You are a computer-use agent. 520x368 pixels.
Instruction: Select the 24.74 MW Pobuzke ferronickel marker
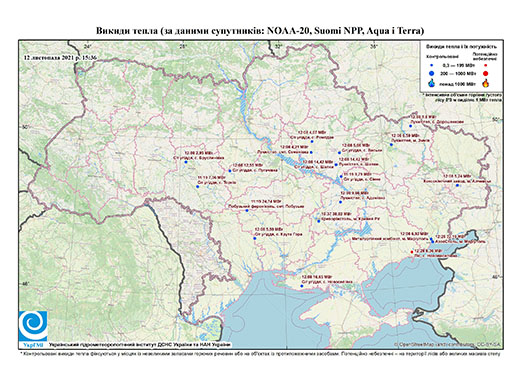pos(247,211)
